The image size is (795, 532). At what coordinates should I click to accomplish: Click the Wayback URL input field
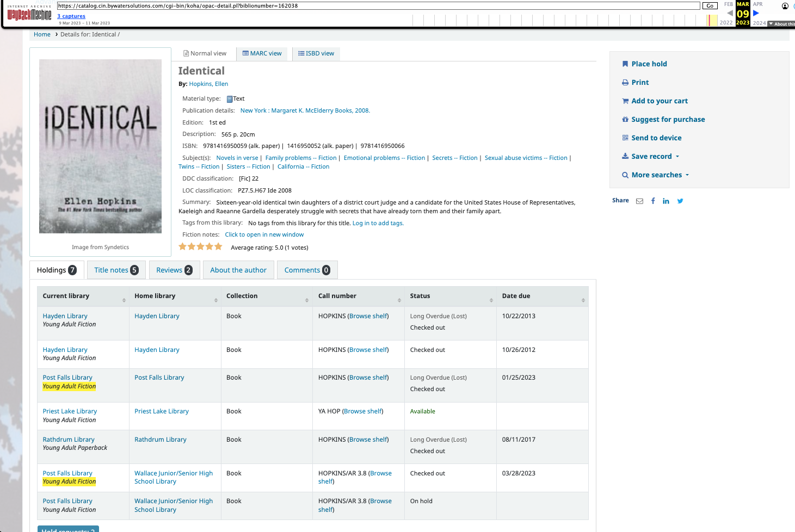(379, 6)
